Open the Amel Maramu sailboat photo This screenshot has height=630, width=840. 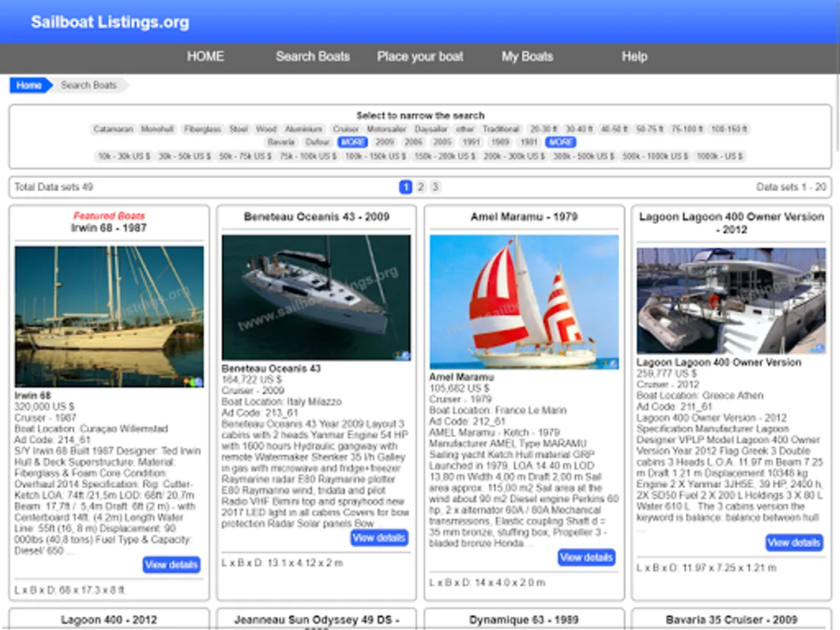click(524, 302)
